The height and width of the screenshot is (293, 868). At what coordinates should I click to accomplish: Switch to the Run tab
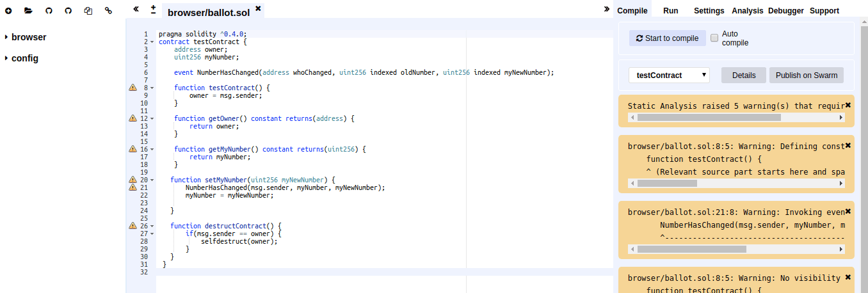[670, 11]
